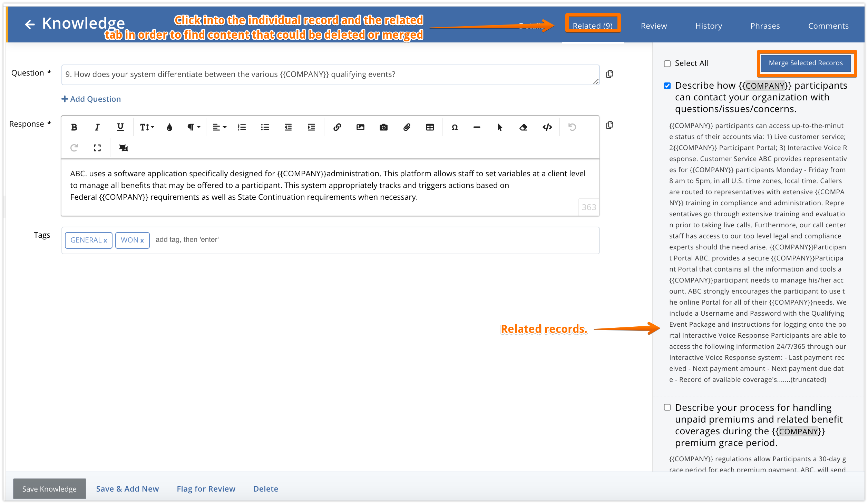Click the crossed-out video camera icon
The image size is (868, 504).
(124, 148)
